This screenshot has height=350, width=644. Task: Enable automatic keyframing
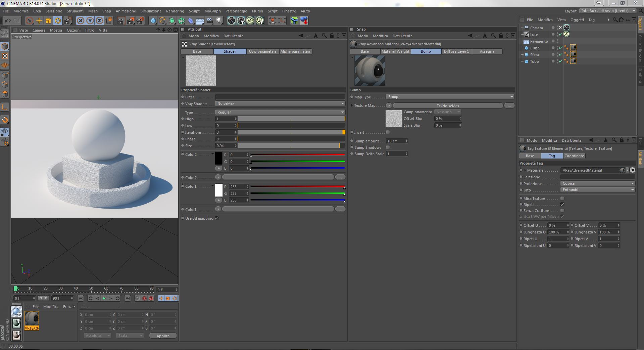pyautogui.click(x=144, y=298)
